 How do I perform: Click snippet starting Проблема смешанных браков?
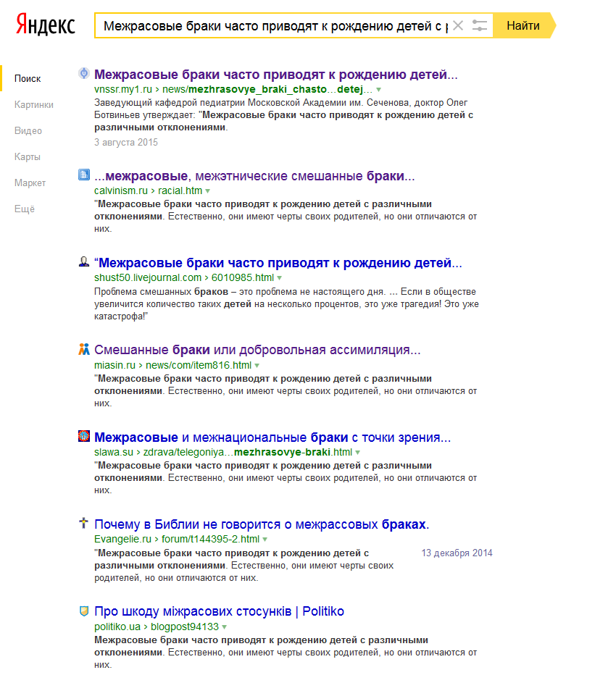(x=286, y=304)
